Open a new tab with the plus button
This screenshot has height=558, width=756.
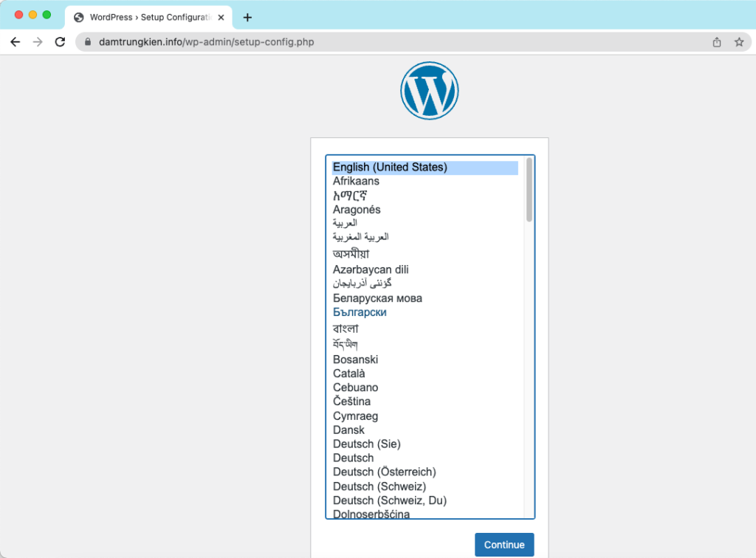pyautogui.click(x=247, y=18)
